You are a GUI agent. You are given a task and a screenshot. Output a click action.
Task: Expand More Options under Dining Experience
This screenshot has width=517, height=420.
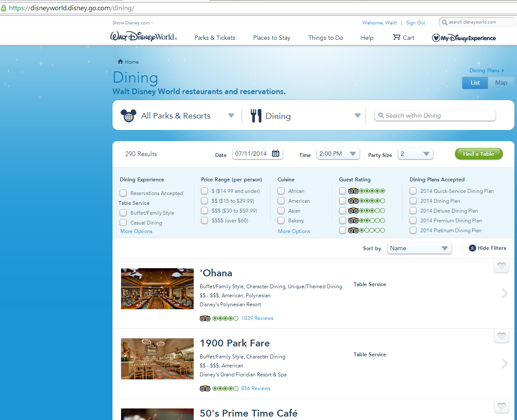[x=136, y=231]
